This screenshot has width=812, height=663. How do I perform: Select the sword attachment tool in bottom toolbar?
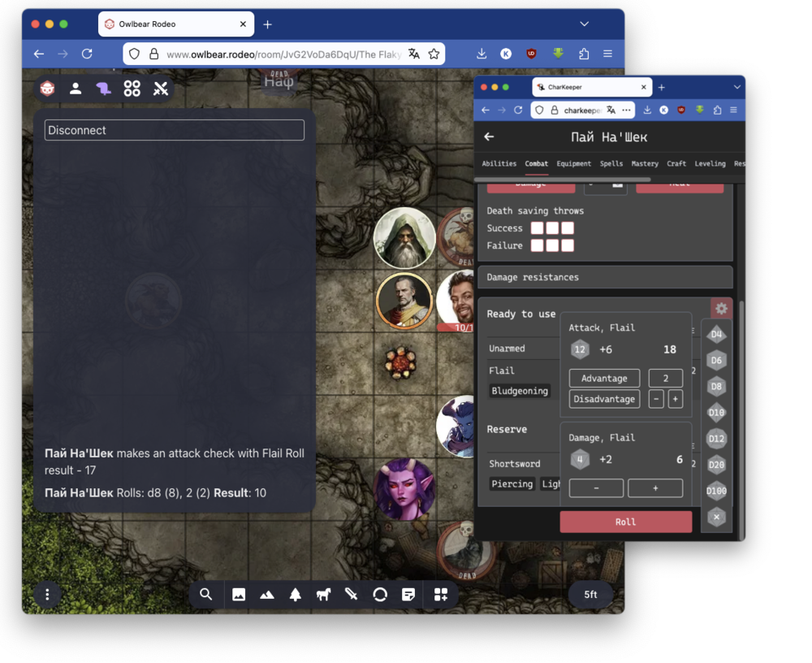coord(352,595)
